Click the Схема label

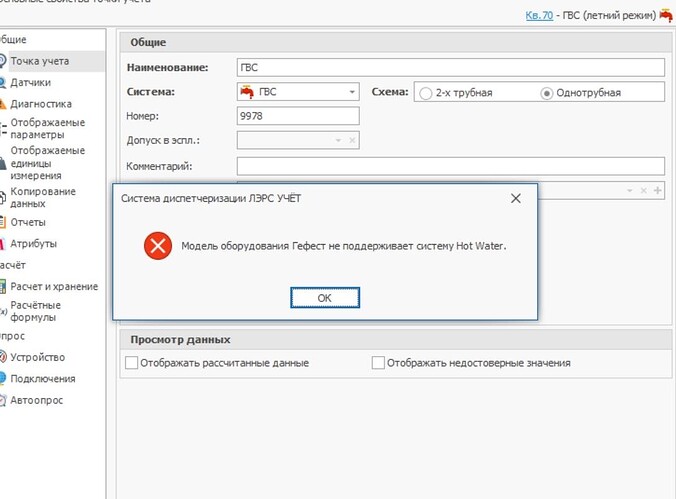pos(390,92)
